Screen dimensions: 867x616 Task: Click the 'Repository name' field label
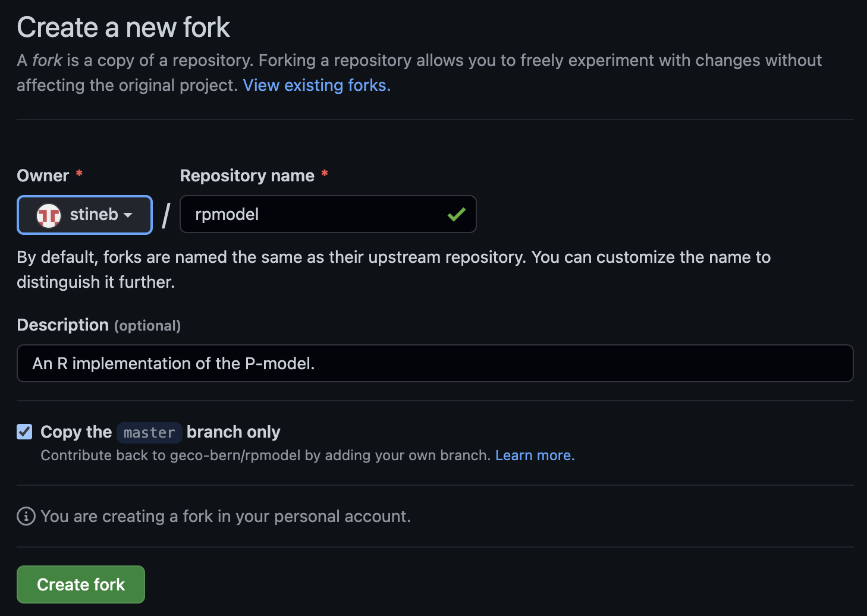coord(247,176)
